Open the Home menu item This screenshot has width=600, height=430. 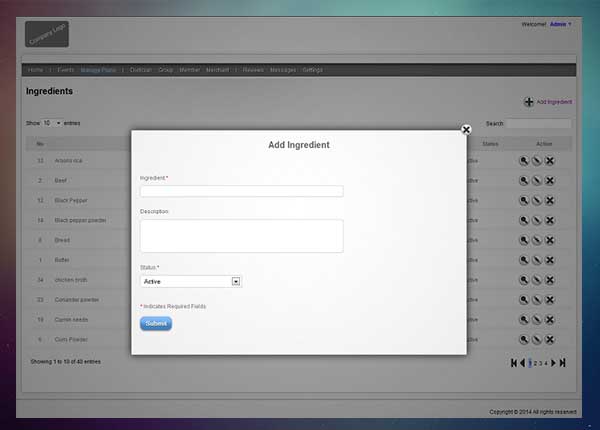pyautogui.click(x=35, y=70)
